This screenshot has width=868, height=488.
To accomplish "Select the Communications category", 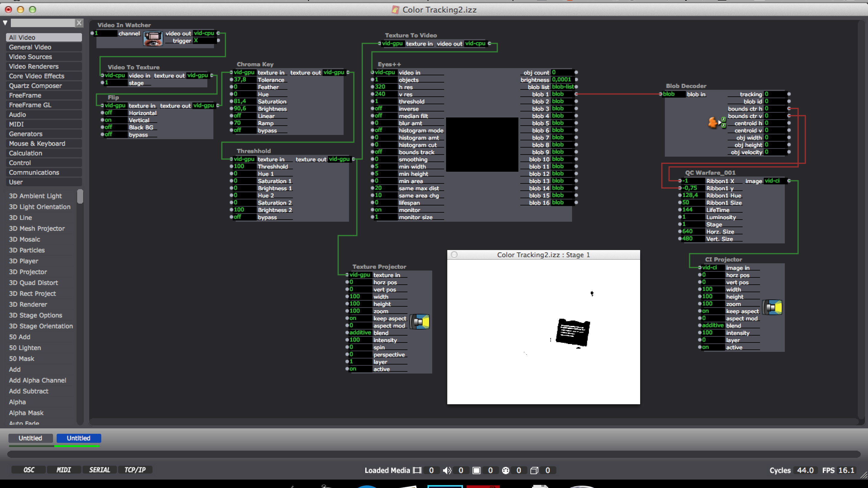I will pos(44,172).
